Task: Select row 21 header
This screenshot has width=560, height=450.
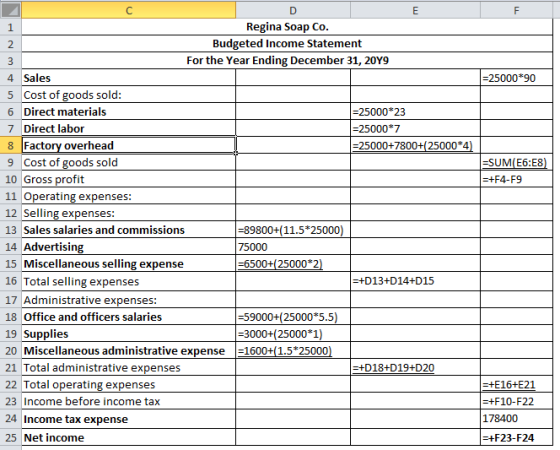Action: [x=11, y=367]
